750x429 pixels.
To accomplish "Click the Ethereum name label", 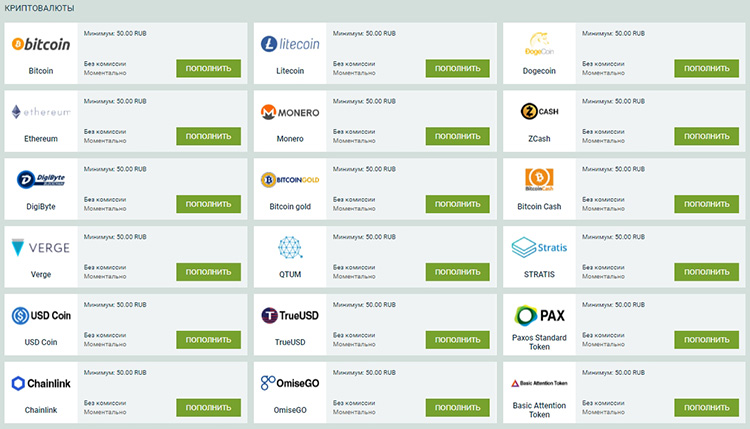I will [41, 139].
